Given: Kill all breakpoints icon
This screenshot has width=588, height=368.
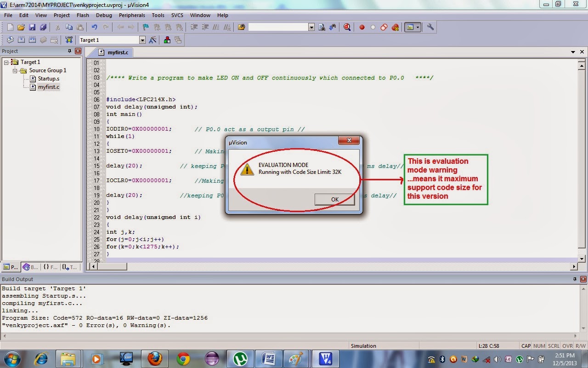Looking at the screenshot, I should [395, 27].
